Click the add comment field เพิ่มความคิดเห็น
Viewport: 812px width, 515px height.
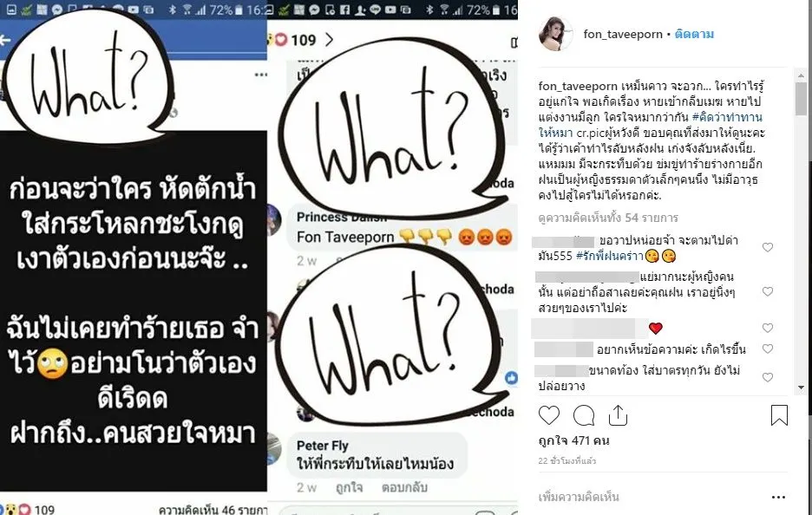pyautogui.click(x=579, y=498)
